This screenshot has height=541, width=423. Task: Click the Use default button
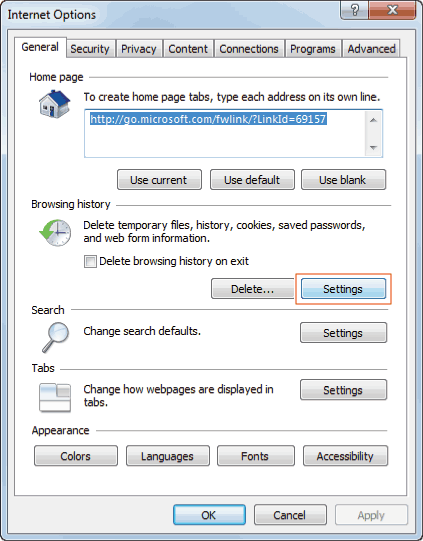point(252,180)
